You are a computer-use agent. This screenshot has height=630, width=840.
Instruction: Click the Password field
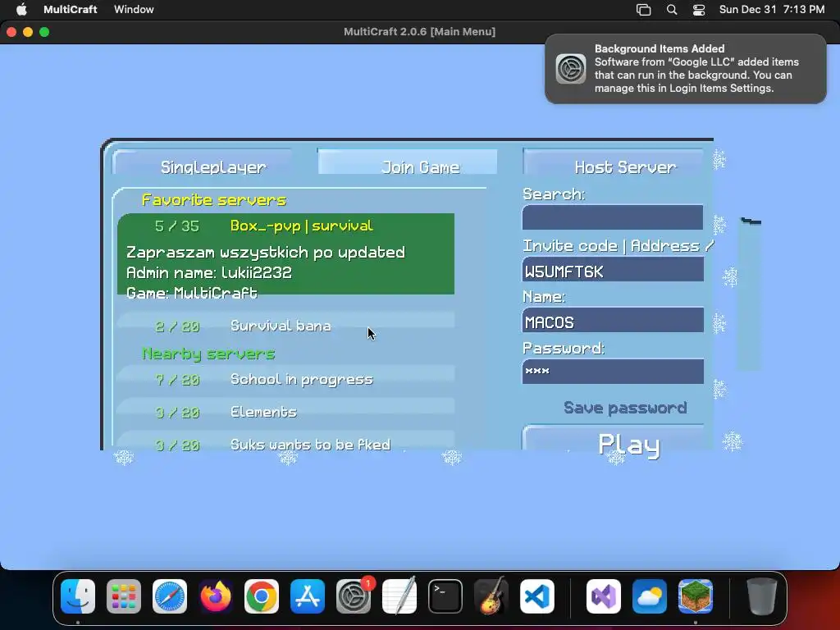tap(613, 372)
